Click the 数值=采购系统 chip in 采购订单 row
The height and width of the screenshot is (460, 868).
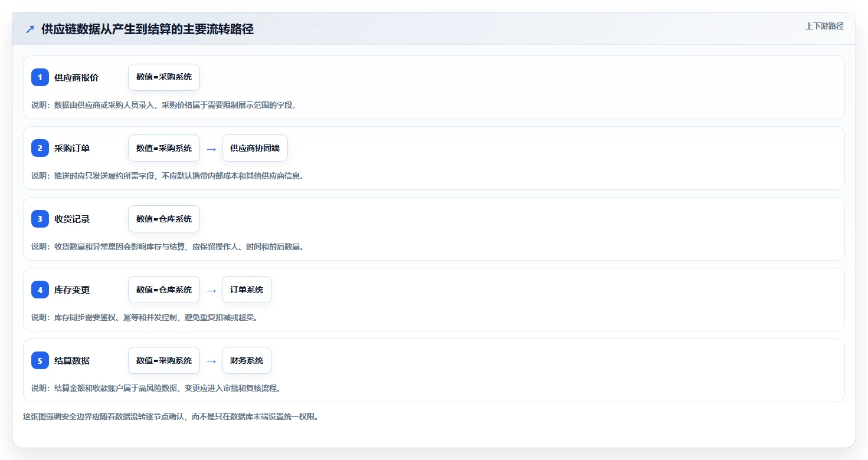pos(164,148)
